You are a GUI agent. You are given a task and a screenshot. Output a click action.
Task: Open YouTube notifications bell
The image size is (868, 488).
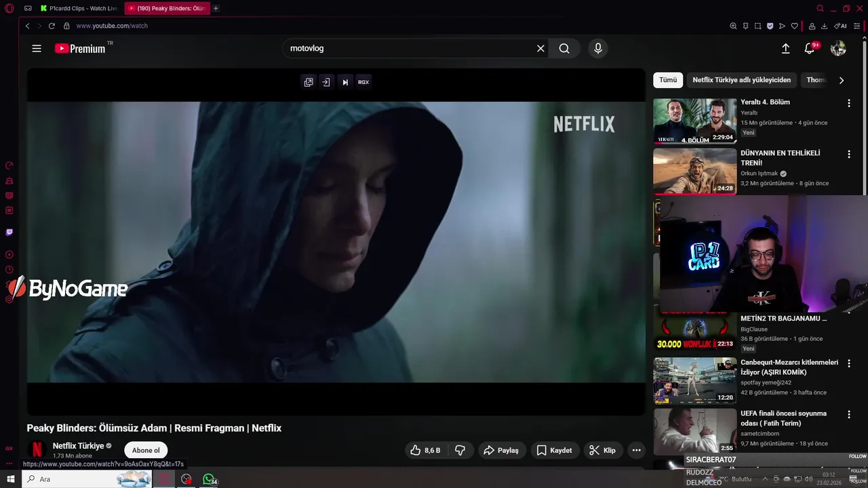tap(810, 48)
